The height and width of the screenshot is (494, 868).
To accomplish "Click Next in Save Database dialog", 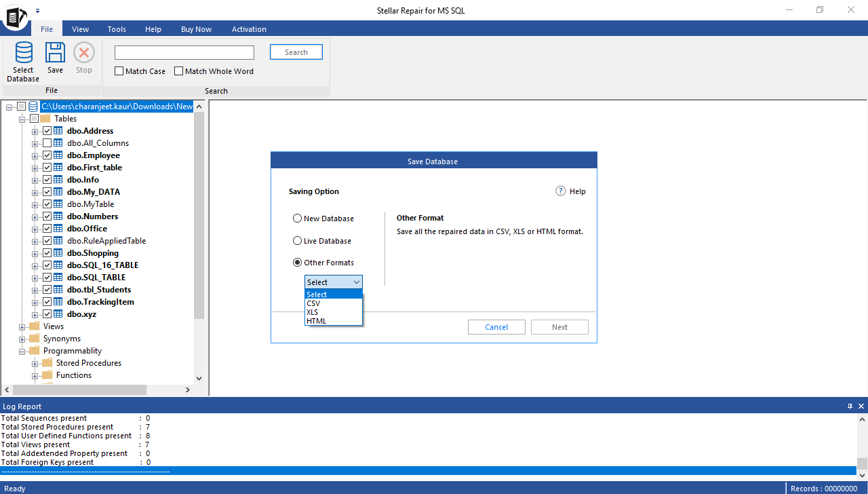I will pos(559,327).
